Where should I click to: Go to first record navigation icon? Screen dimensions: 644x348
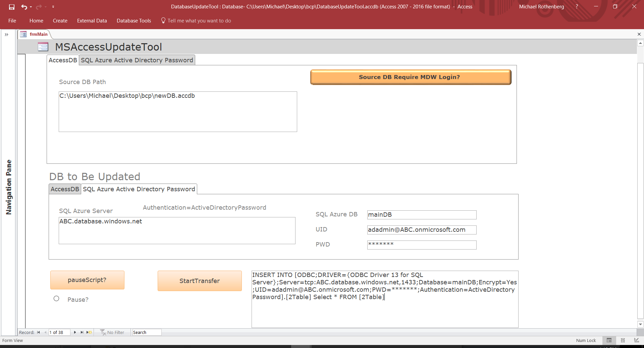click(x=38, y=332)
